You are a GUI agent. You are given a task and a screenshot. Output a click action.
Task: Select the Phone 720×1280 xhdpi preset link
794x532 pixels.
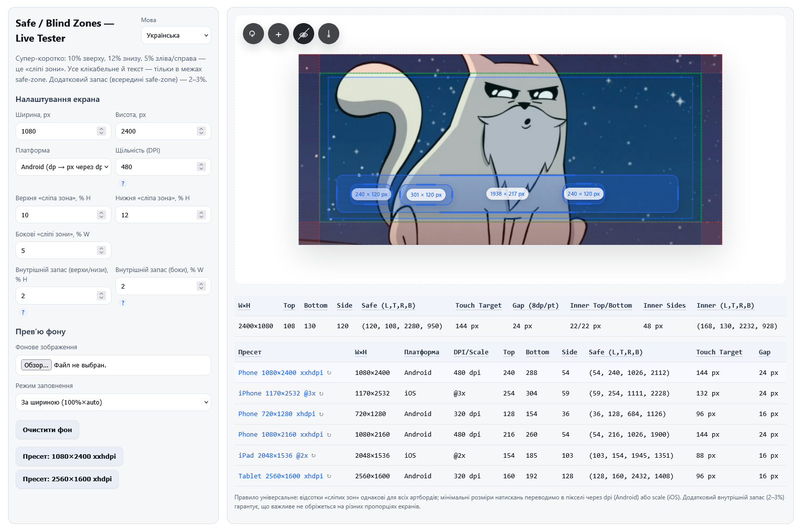[277, 414]
